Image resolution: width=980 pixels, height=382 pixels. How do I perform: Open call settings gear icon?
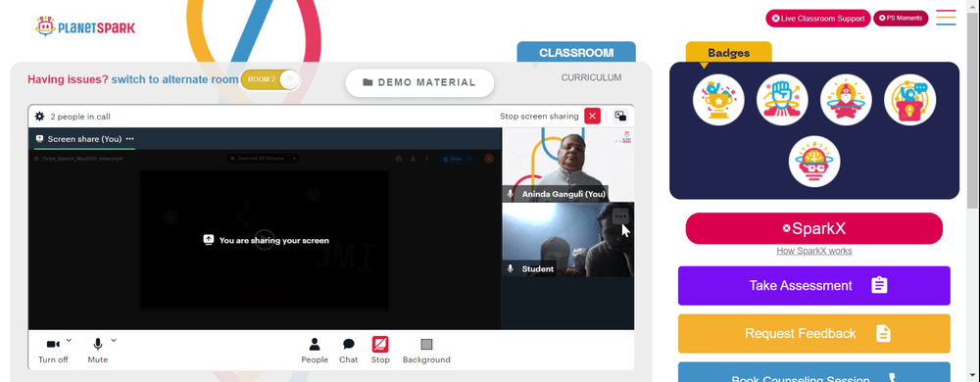pos(40,117)
